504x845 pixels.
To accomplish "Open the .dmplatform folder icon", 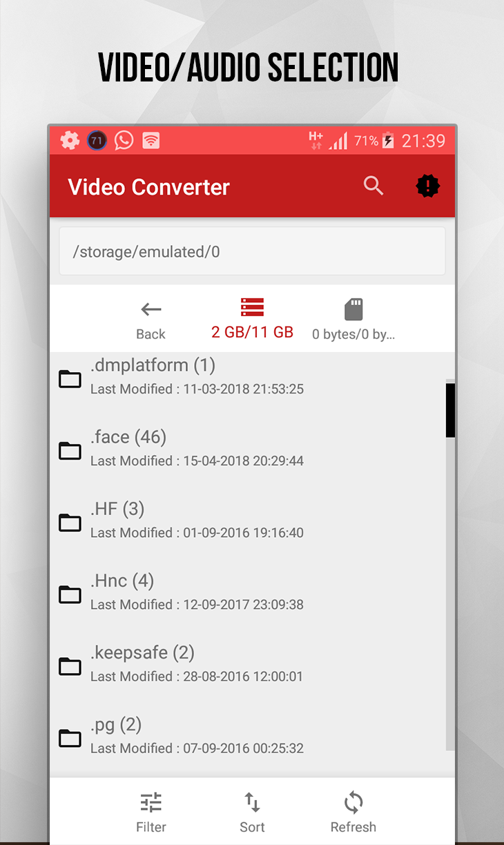I will [70, 379].
